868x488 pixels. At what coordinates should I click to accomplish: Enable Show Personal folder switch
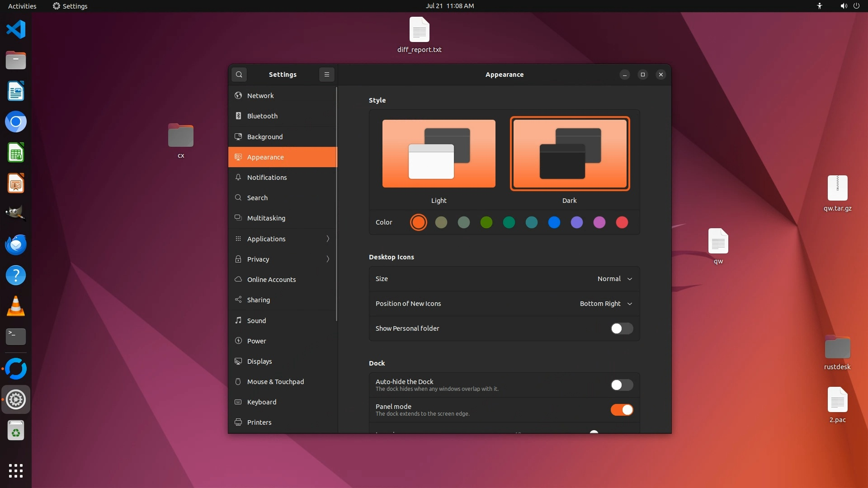[x=622, y=328]
